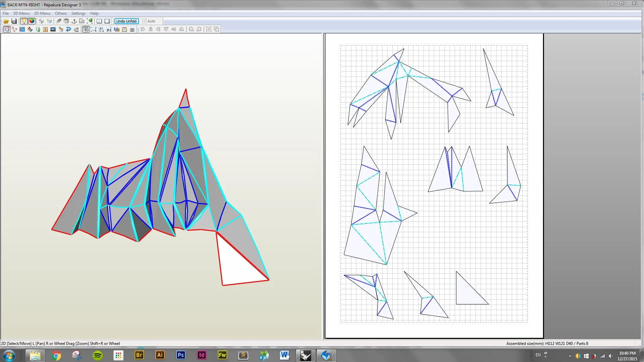The width and height of the screenshot is (644, 362).
Task: Click the anchor icon in the toolbar
Action: [74, 21]
